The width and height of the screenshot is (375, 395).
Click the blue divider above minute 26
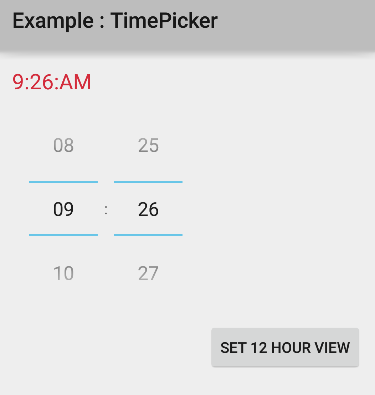click(148, 182)
